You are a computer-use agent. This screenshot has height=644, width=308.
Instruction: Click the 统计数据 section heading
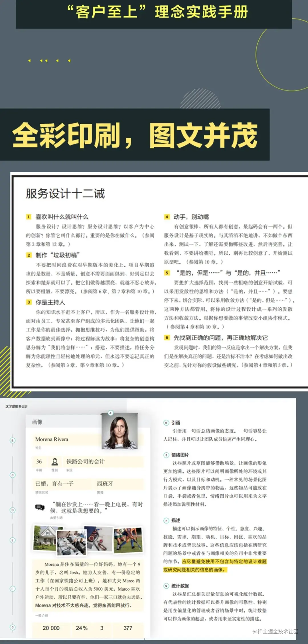click(180, 586)
